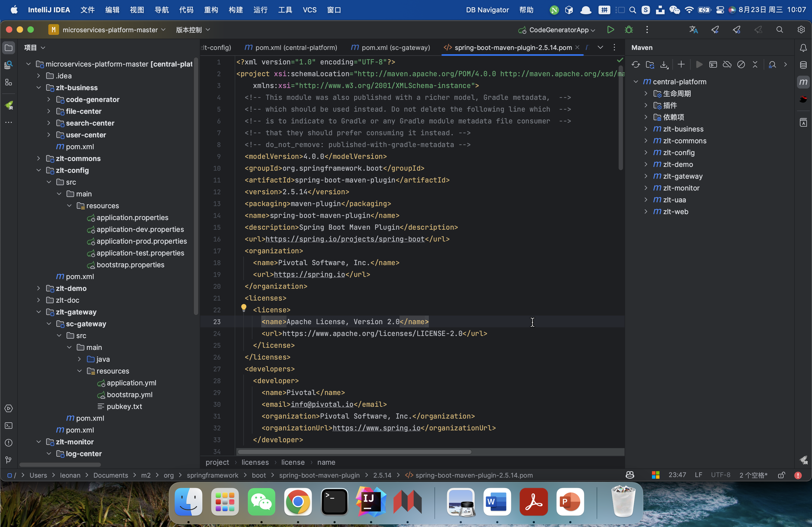Toggle file read-only lock in status bar
The width and height of the screenshot is (812, 527).
(x=781, y=475)
